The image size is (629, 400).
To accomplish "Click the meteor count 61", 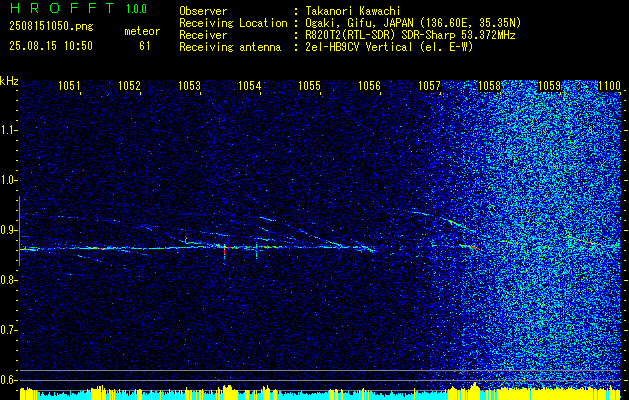I will coord(144,46).
